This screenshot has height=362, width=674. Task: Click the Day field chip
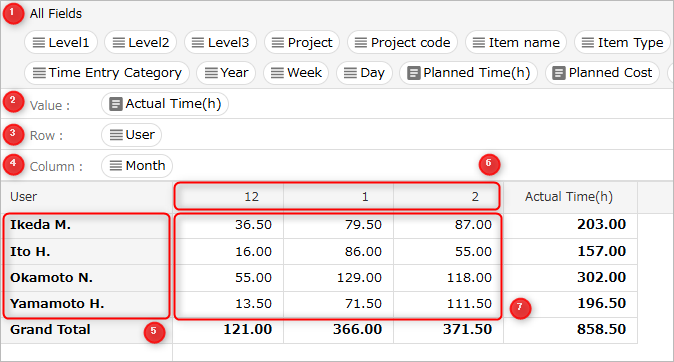point(364,73)
